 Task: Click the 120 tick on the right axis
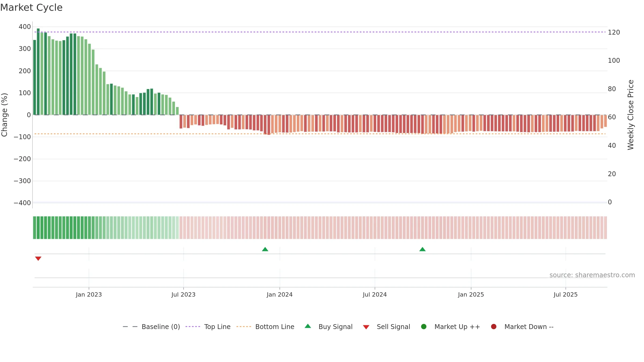[x=614, y=32]
